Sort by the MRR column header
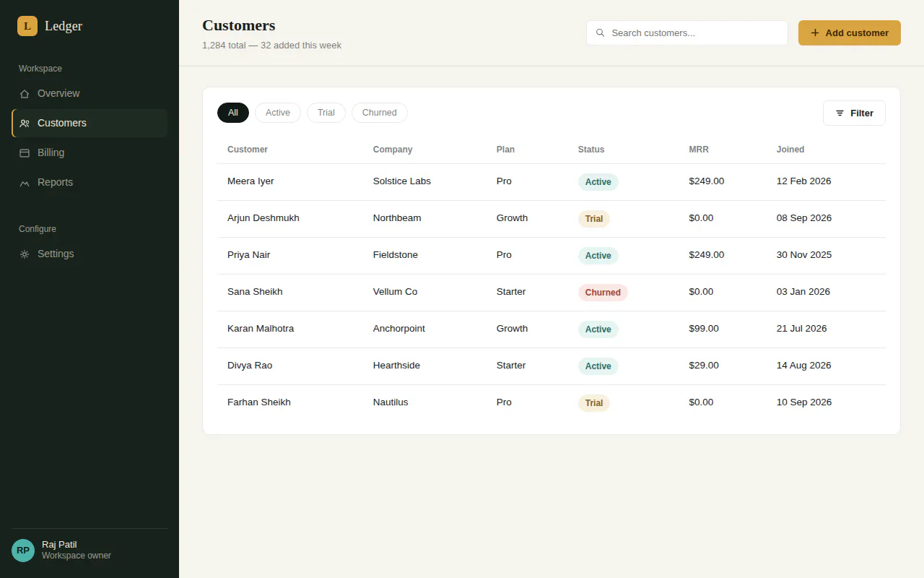The image size is (924, 578). (699, 150)
